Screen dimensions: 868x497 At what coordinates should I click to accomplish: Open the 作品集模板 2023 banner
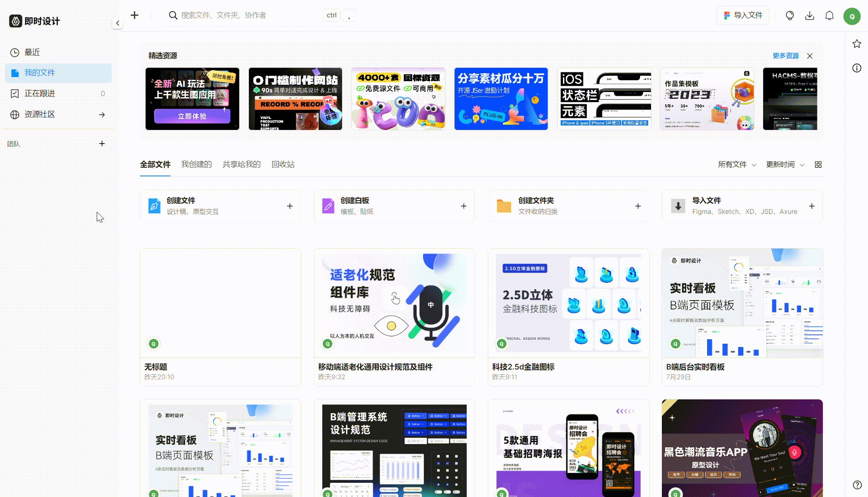[x=707, y=99]
